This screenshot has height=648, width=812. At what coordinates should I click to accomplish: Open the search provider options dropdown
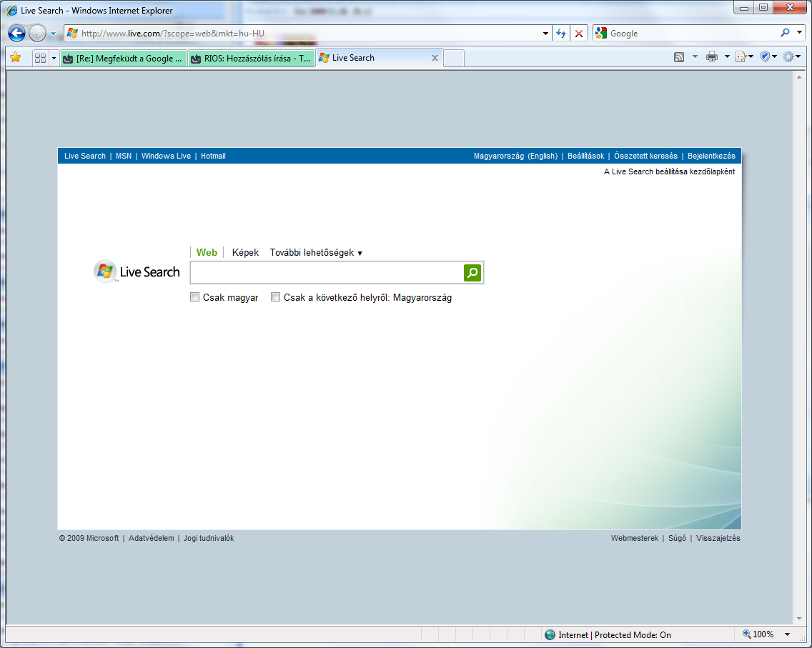tap(800, 33)
